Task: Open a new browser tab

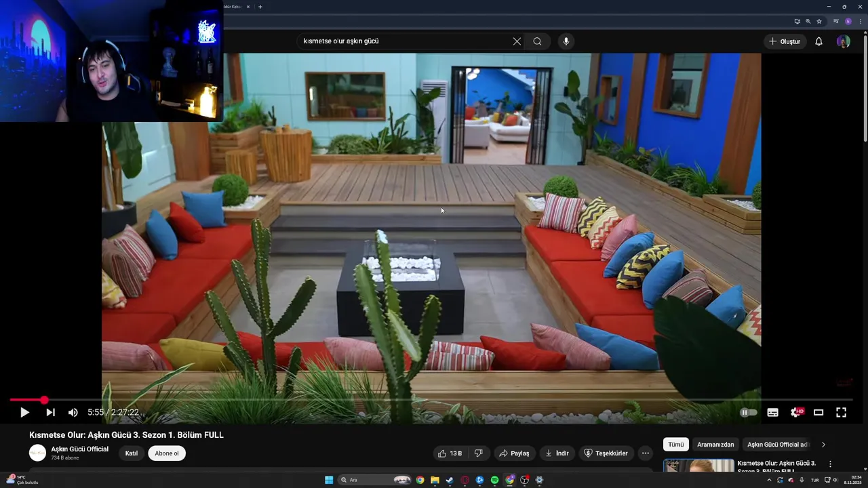Action: (x=260, y=7)
